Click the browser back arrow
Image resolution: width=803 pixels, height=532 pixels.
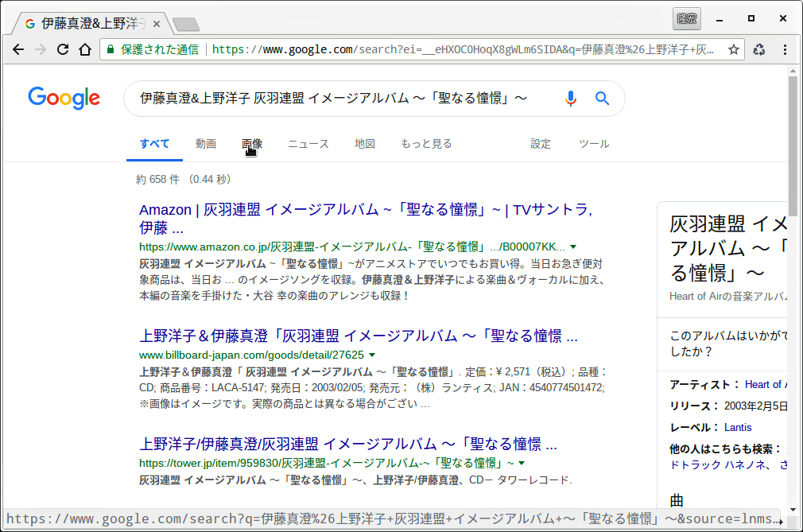[x=18, y=49]
